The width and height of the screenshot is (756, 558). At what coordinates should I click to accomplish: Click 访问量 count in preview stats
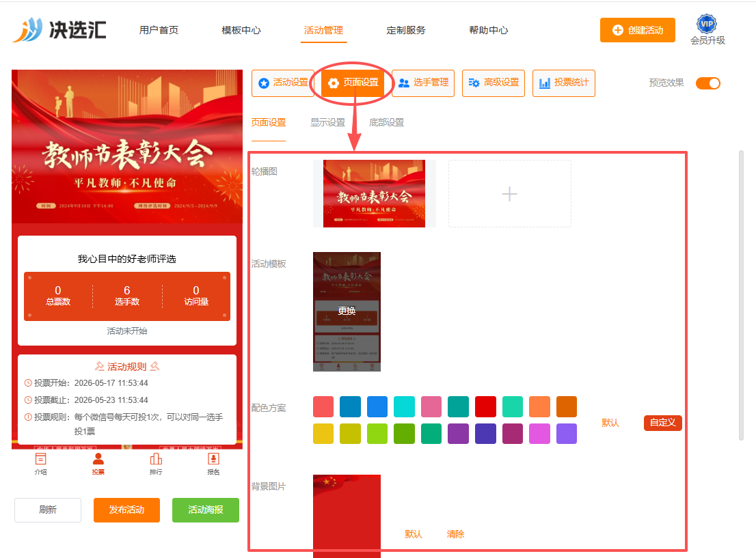(x=196, y=296)
